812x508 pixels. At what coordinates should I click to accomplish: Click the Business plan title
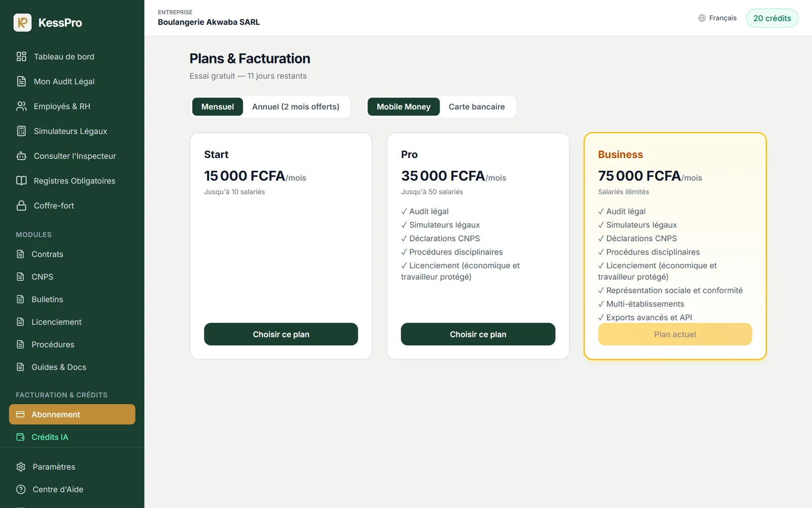(x=620, y=154)
